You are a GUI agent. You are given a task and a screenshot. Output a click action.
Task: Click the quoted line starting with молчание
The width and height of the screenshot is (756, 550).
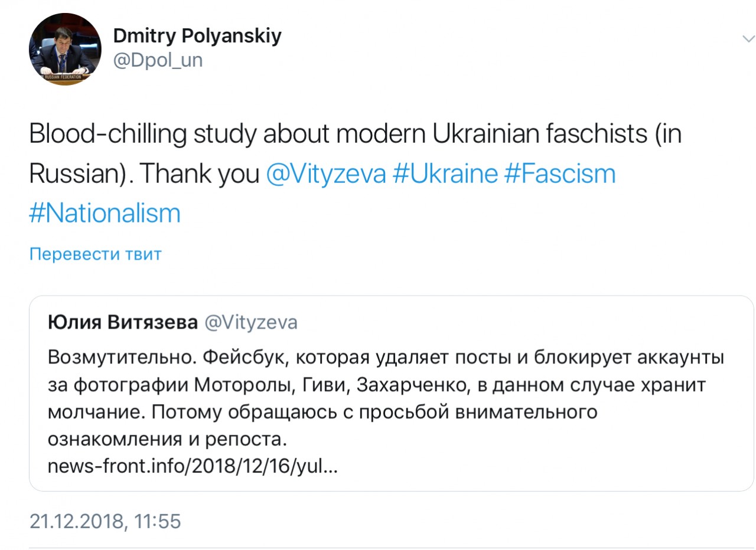pyautogui.click(x=322, y=413)
